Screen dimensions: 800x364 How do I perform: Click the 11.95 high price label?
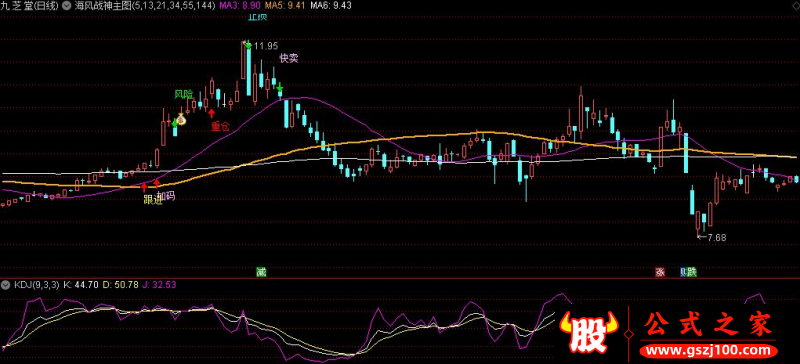click(262, 46)
